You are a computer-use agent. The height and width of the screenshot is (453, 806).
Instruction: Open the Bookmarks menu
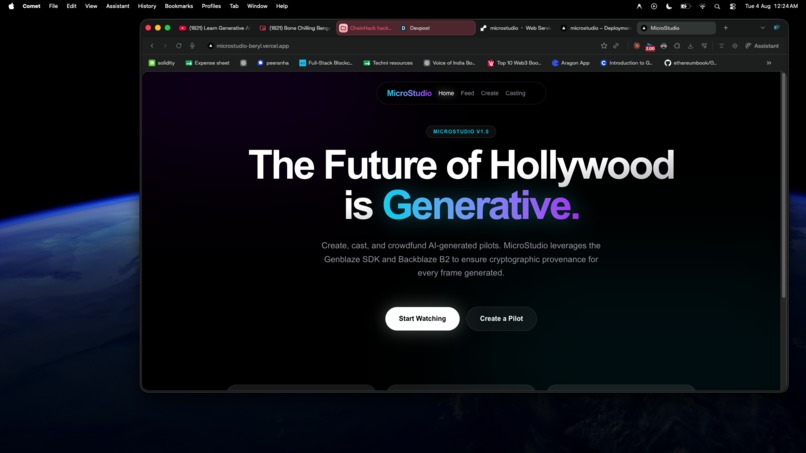click(x=179, y=6)
